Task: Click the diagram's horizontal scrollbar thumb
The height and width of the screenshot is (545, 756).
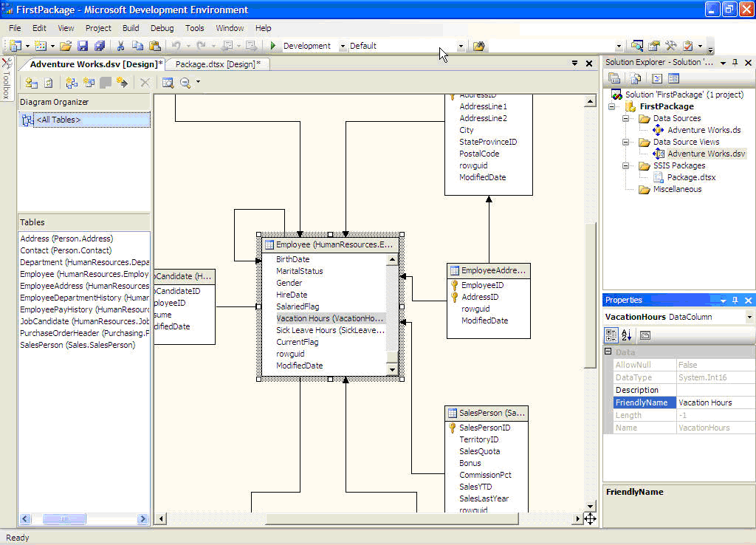Action: (x=391, y=519)
